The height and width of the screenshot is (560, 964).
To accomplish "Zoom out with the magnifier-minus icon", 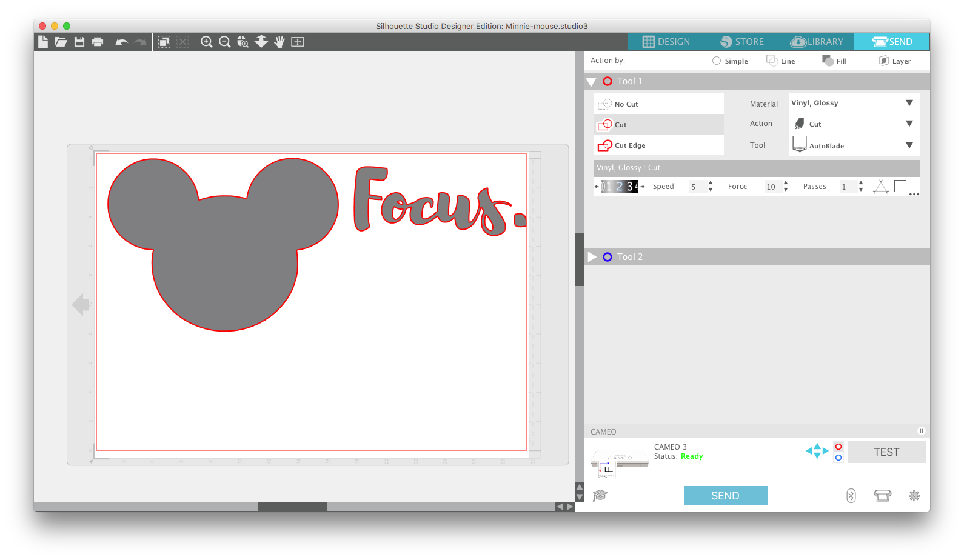I will 225,42.
